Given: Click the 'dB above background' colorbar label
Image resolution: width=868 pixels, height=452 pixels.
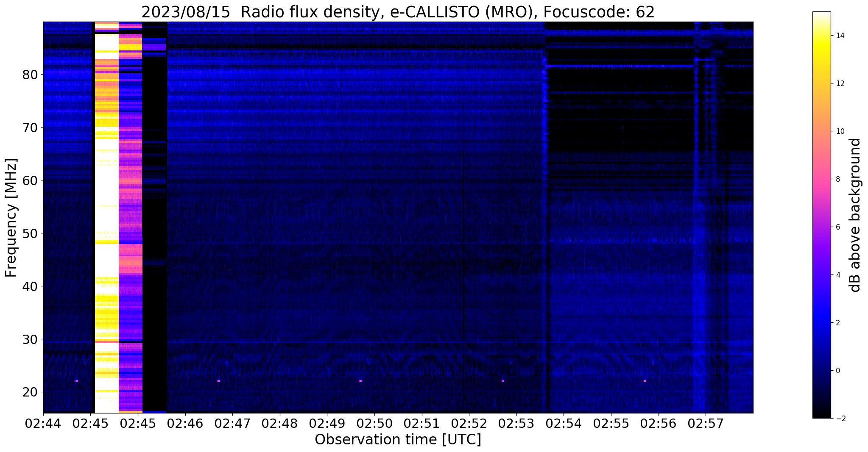Looking at the screenshot, I should pos(855,215).
